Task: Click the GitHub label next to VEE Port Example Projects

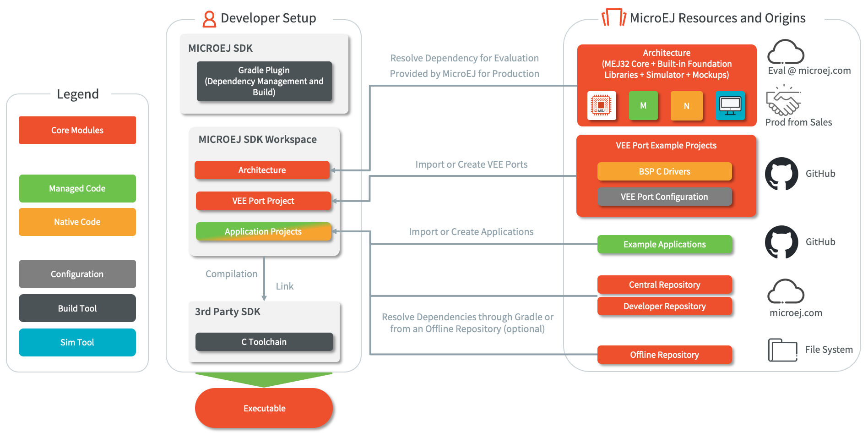Action: point(820,174)
